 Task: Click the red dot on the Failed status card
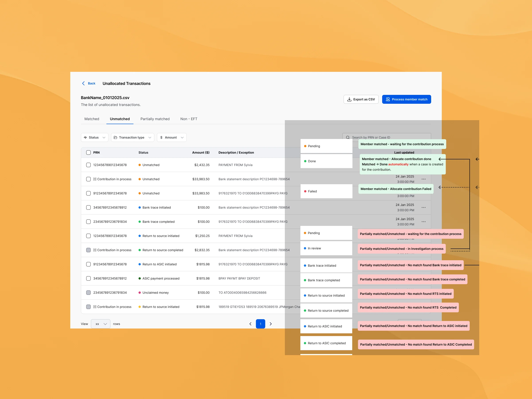click(x=305, y=192)
